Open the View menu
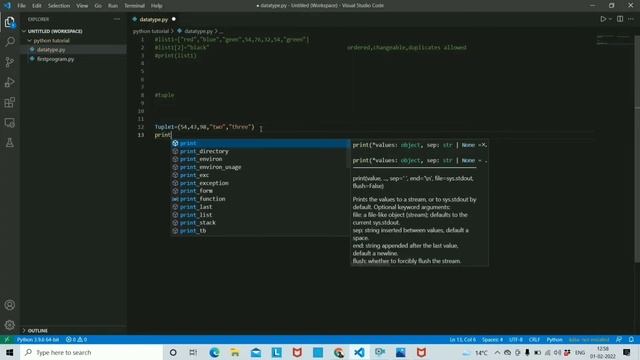Screen dimensions: 640x360 coord(82,6)
